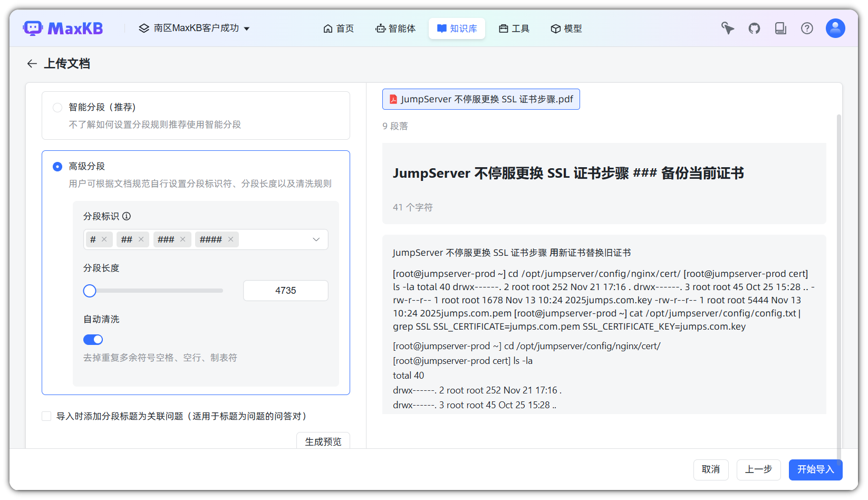Remove the # tag from 分段标识
The width and height of the screenshot is (868, 500).
pyautogui.click(x=104, y=239)
